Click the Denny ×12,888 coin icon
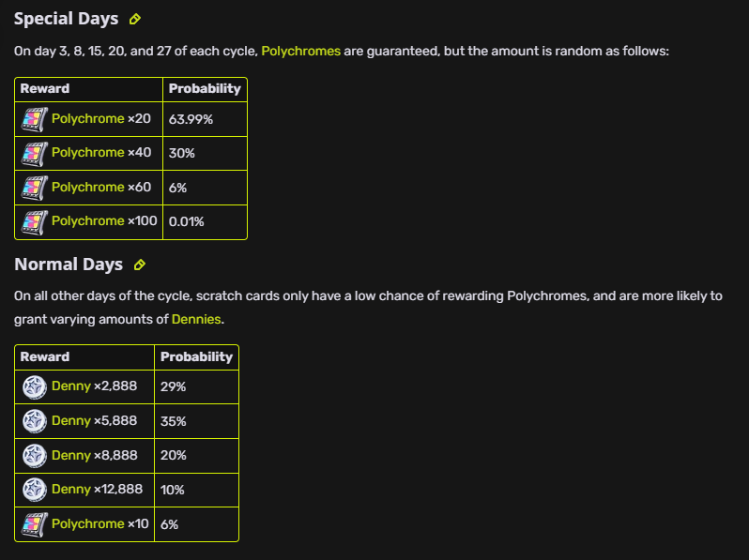This screenshot has height=560, width=749. click(x=35, y=490)
